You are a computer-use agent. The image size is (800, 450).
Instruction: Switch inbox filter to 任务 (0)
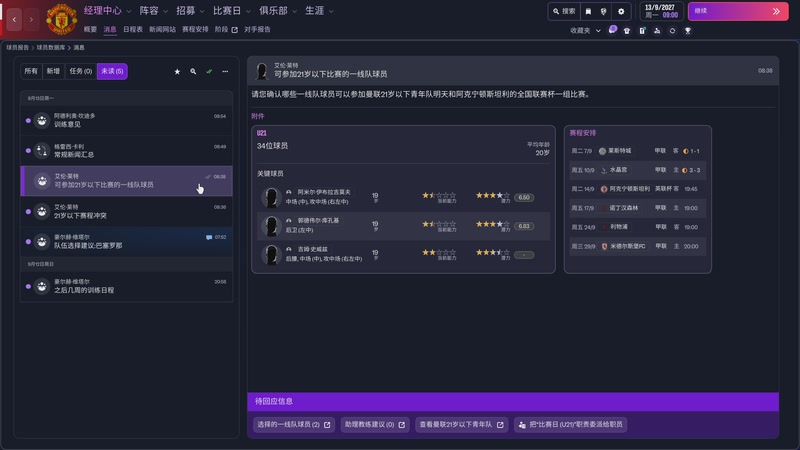point(81,71)
